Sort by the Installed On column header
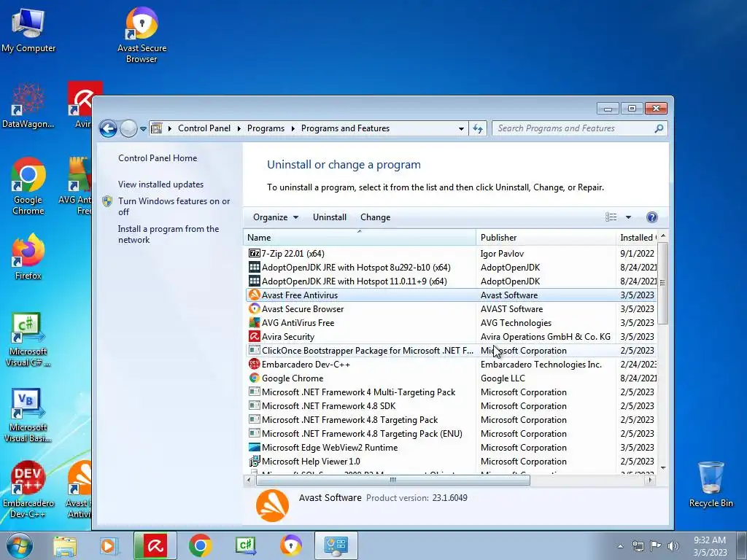747x560 pixels. [636, 237]
